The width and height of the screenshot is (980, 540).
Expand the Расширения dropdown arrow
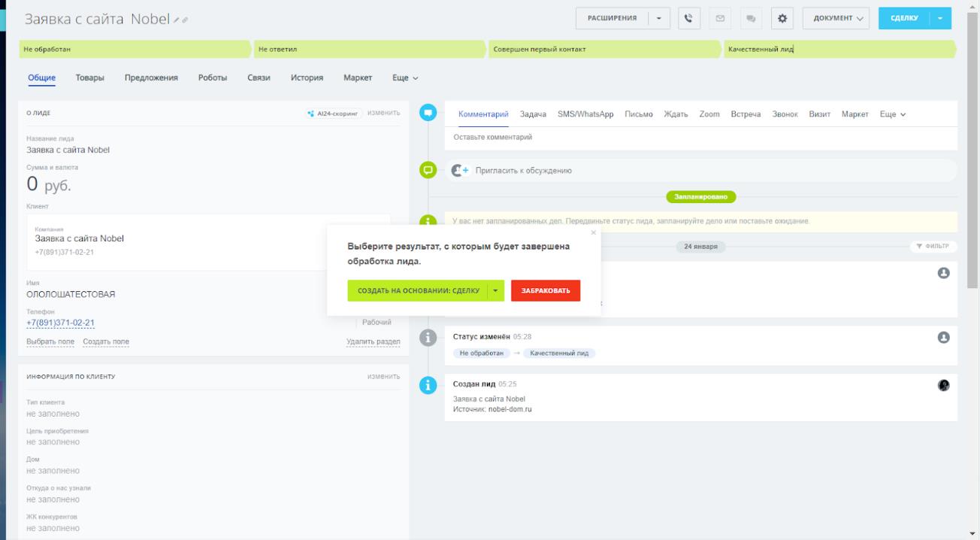tap(659, 18)
